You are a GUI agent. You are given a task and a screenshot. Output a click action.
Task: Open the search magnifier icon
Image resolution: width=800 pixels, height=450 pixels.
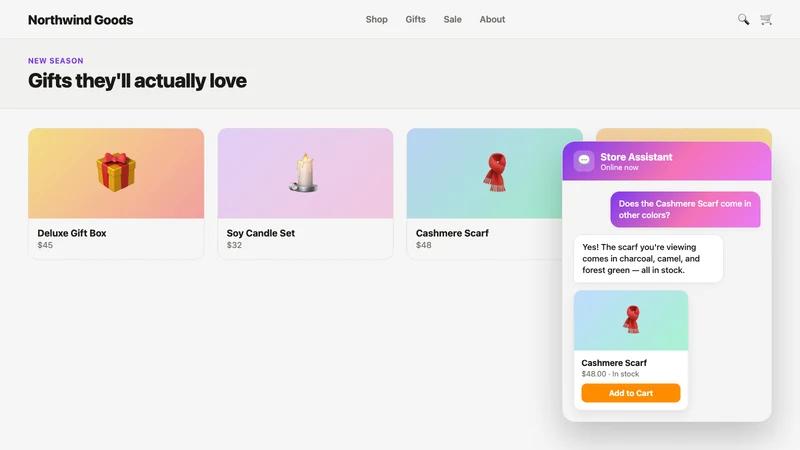[743, 19]
